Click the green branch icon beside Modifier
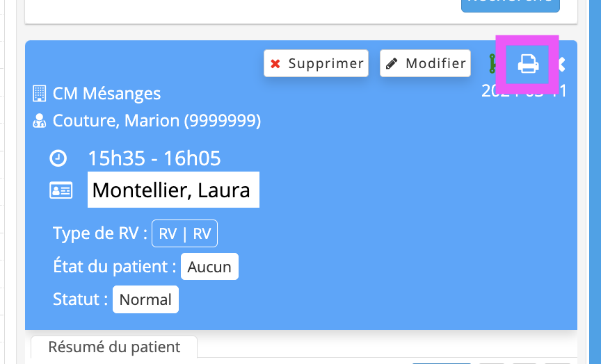The width and height of the screenshot is (601, 364). tap(492, 63)
